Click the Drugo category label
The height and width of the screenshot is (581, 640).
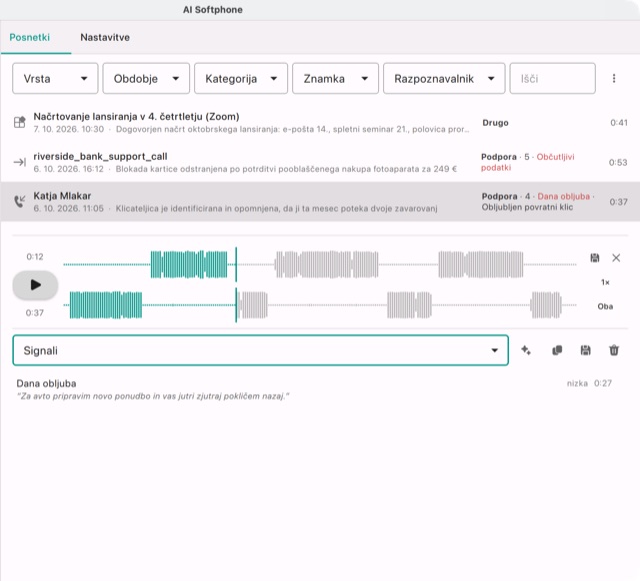(495, 122)
